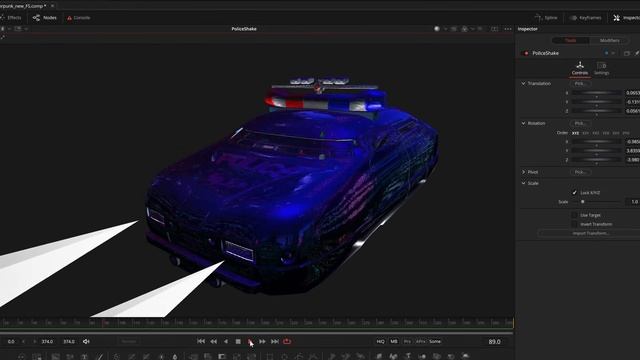The height and width of the screenshot is (360, 640).
Task: Select the Settings tab icon
Action: (x=601, y=68)
